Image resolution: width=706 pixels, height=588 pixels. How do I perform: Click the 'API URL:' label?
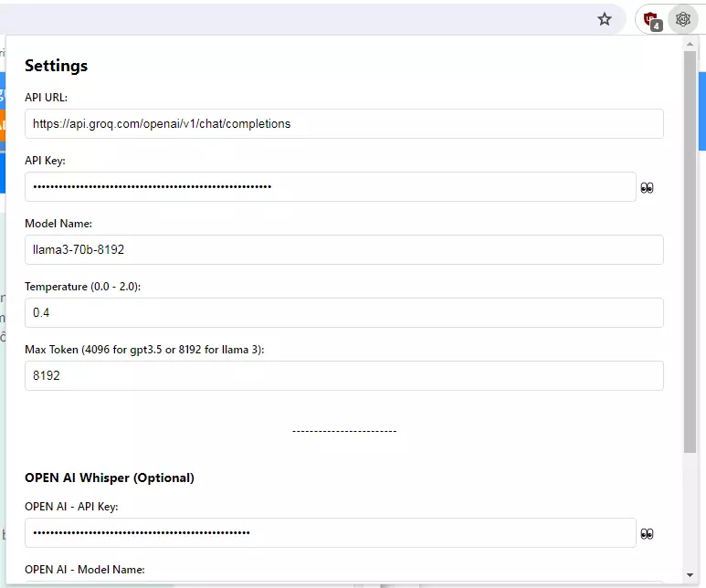46,98
